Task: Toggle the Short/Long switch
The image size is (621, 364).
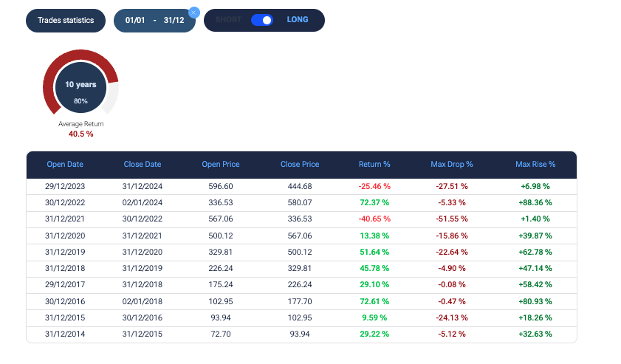Action: [261, 20]
